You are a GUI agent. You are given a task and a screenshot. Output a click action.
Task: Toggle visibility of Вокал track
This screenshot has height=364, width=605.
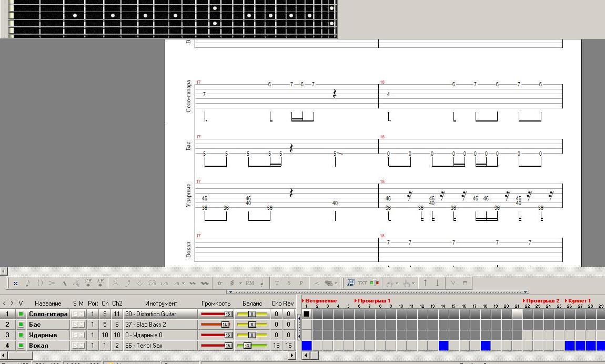point(21,346)
